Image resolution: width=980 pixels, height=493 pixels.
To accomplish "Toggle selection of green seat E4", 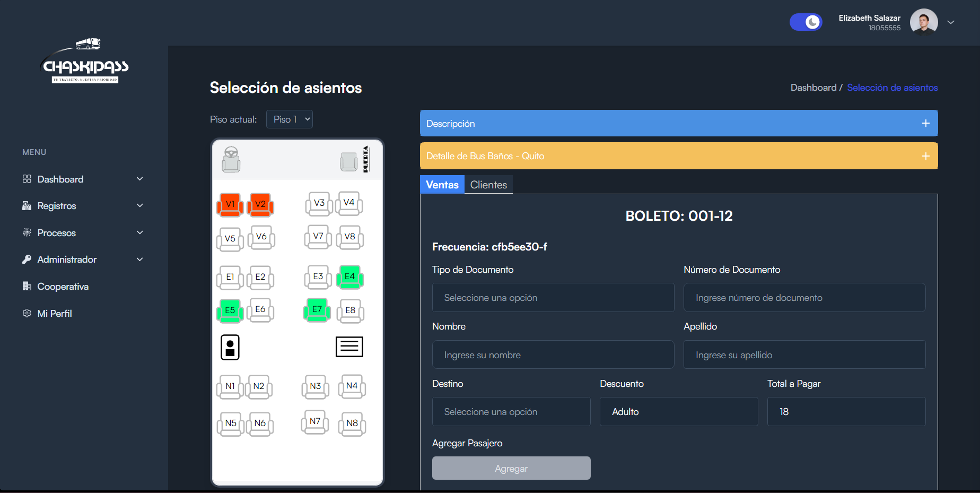I will click(x=350, y=276).
